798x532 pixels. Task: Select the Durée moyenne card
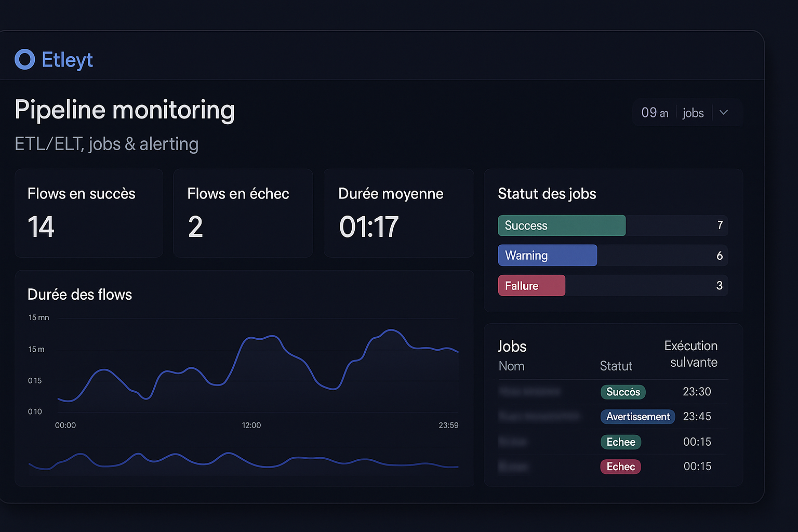click(398, 213)
